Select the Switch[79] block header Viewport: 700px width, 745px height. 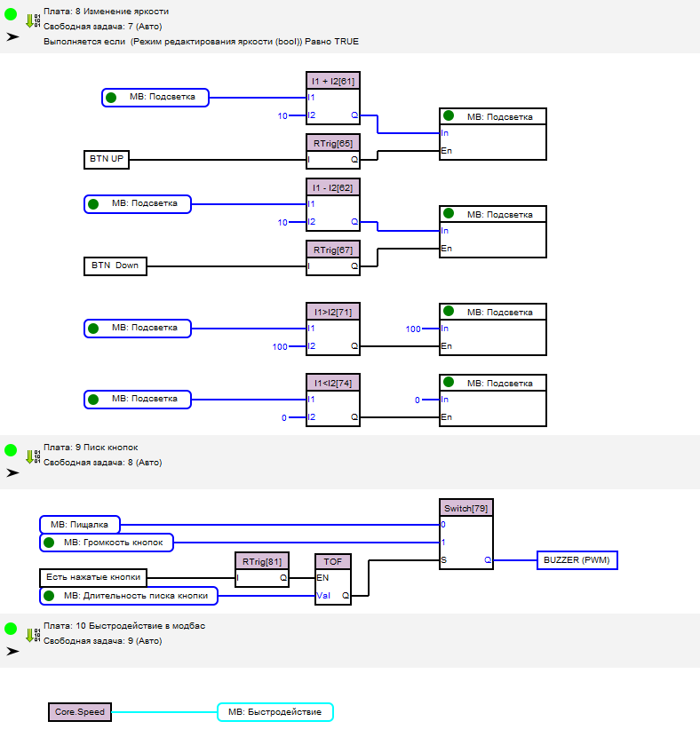(466, 509)
